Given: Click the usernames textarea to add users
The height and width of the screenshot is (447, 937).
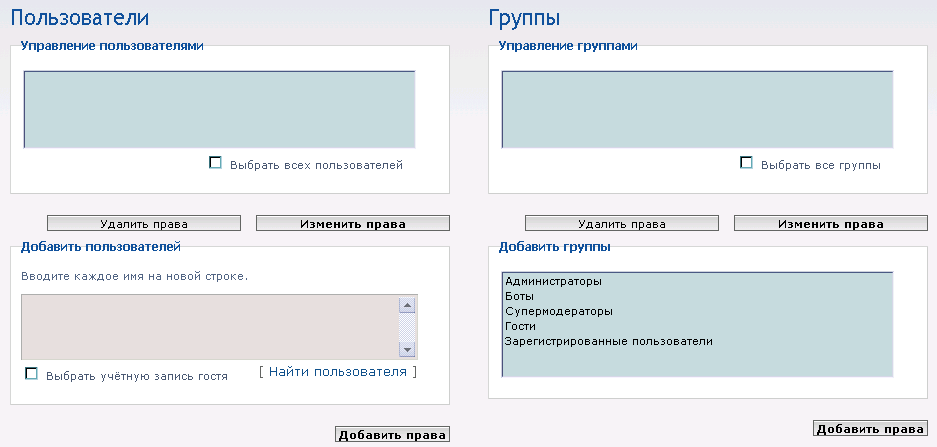Looking at the screenshot, I should tap(209, 326).
